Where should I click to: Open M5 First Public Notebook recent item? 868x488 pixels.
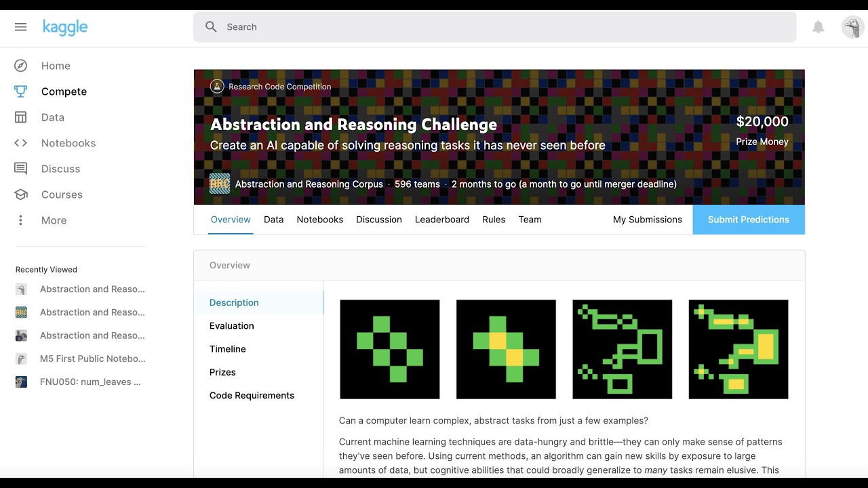tap(92, 359)
